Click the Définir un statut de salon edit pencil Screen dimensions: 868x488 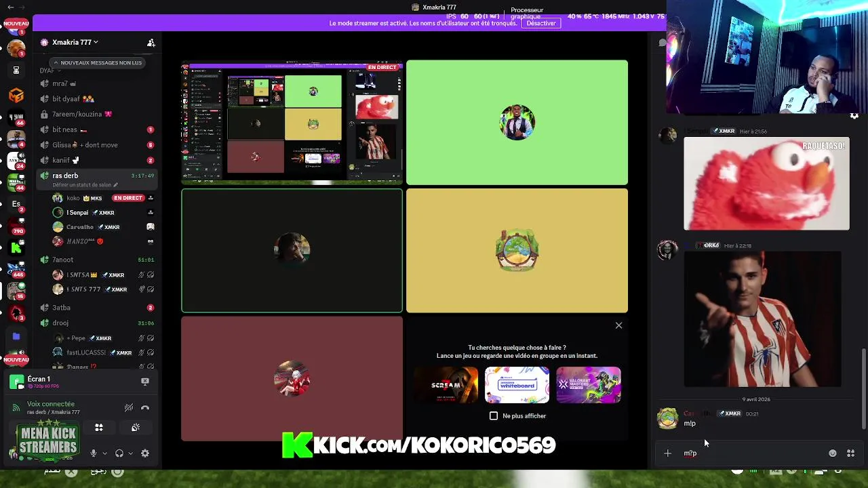click(116, 185)
